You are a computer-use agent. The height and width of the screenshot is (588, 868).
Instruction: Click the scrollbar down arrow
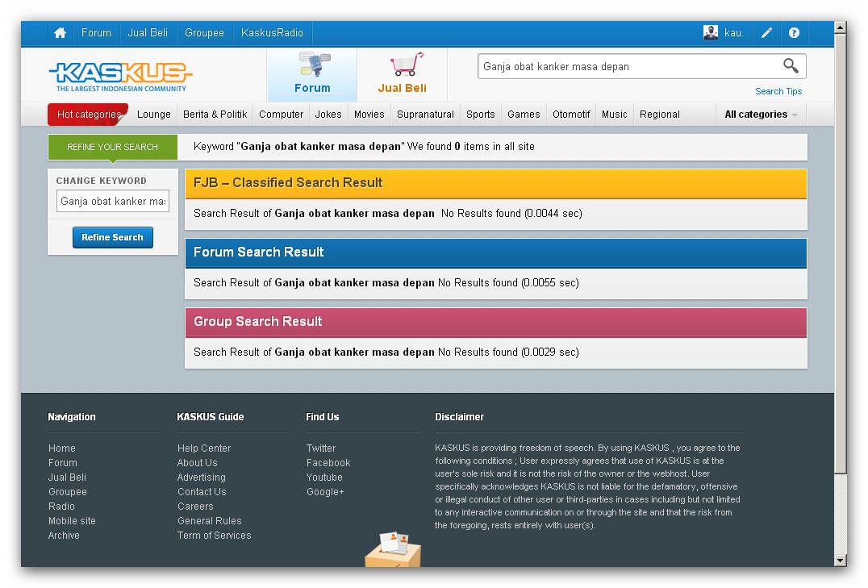pos(841,561)
